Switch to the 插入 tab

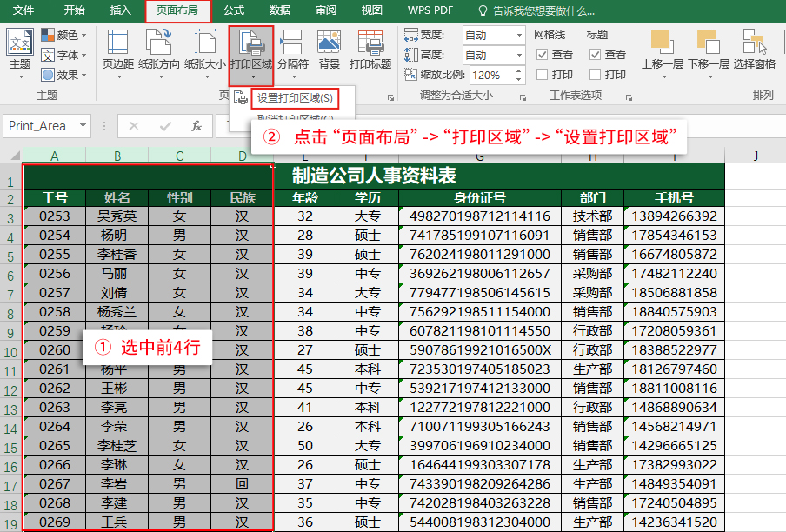120,10
